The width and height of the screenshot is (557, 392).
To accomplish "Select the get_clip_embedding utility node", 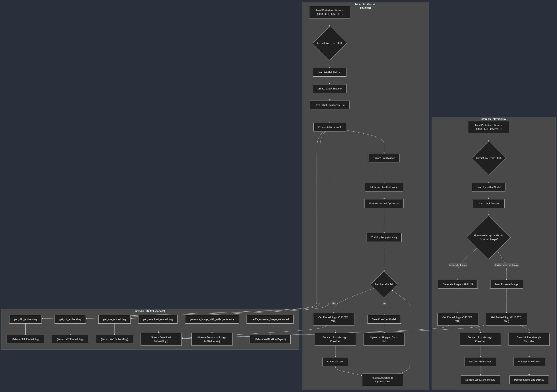I will coord(25,319).
